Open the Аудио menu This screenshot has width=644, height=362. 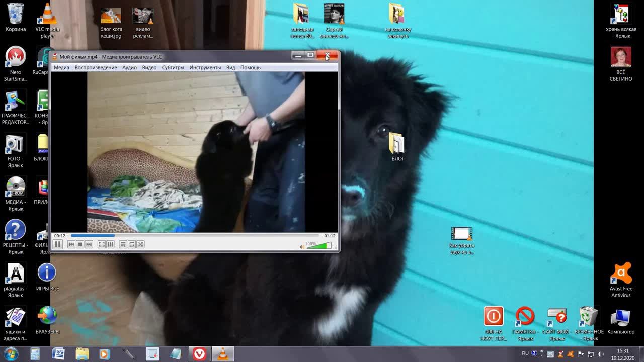coord(129,67)
